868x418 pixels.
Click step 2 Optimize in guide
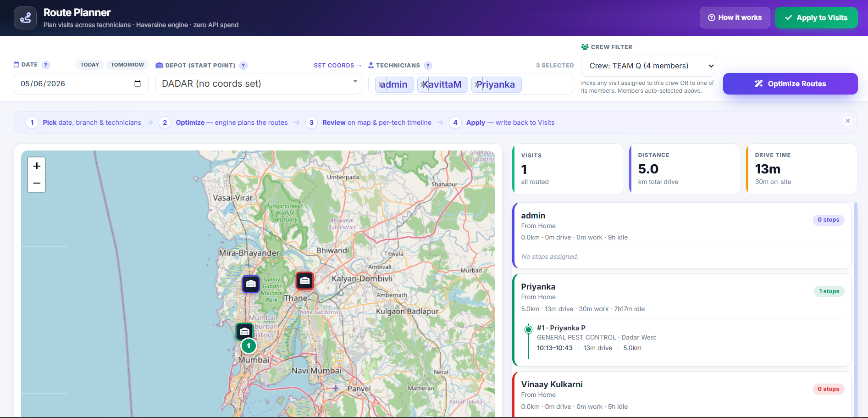[223, 123]
